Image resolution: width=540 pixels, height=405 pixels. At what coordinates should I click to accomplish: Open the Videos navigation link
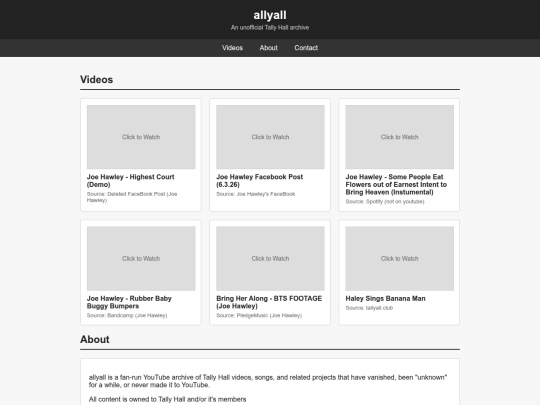(232, 48)
